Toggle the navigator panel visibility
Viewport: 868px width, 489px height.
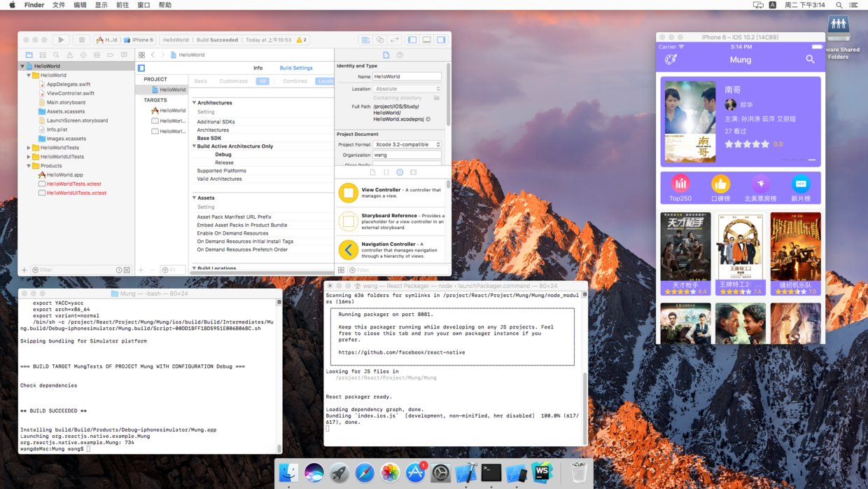click(411, 39)
